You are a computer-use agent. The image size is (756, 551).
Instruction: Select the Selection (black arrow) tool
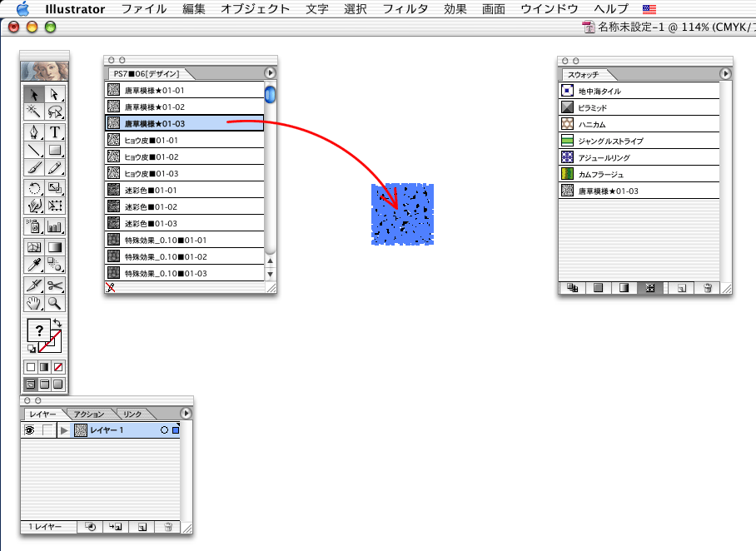pos(34,94)
